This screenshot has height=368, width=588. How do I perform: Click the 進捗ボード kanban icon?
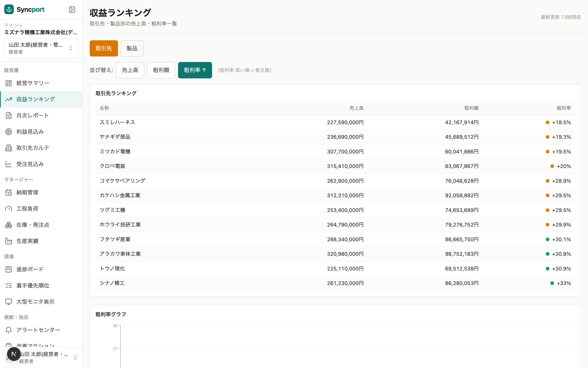[8, 269]
